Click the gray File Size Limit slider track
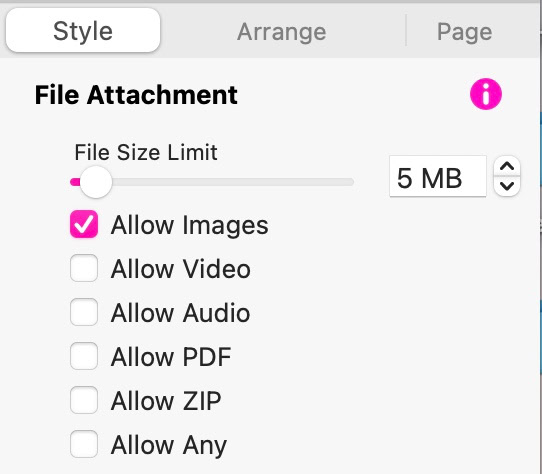Screen dimensions: 542x474 [x=233, y=182]
